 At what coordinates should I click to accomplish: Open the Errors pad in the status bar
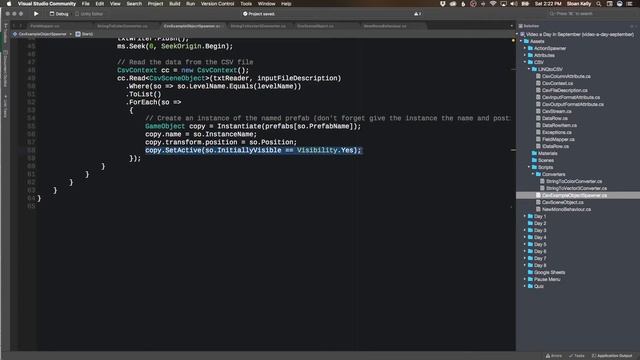coord(554,356)
